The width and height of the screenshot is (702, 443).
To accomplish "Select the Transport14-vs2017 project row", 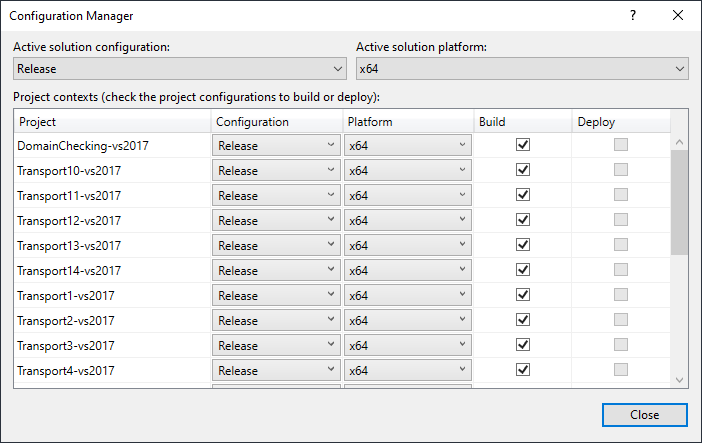I will [112, 270].
